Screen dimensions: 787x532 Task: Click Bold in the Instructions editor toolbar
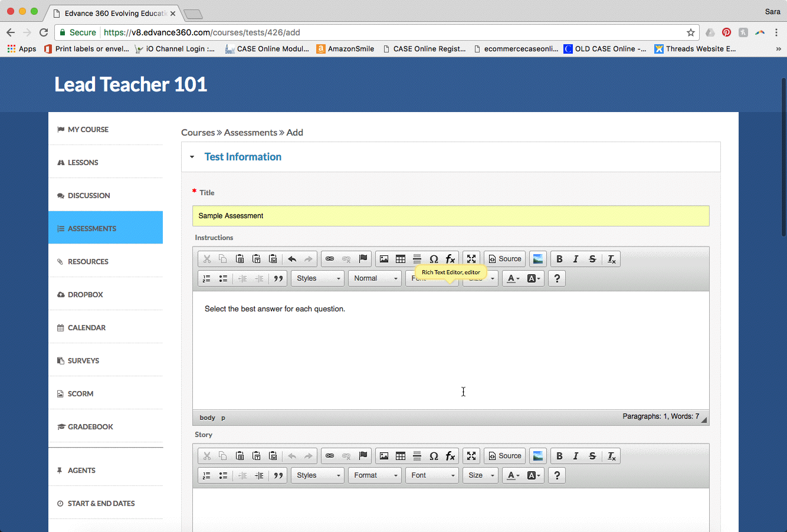pyautogui.click(x=559, y=259)
